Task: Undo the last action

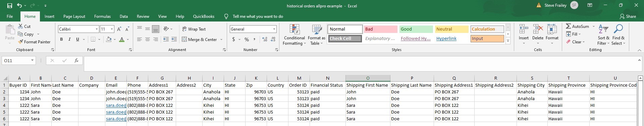Action: tap(19, 6)
